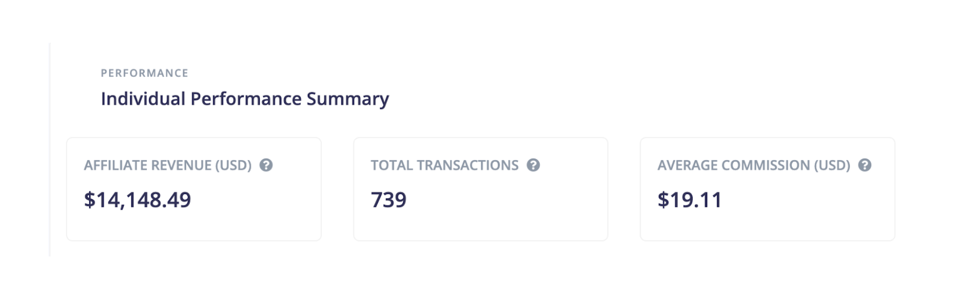Click the word Individual in the heading
This screenshot has height=285, width=980.
[x=143, y=99]
